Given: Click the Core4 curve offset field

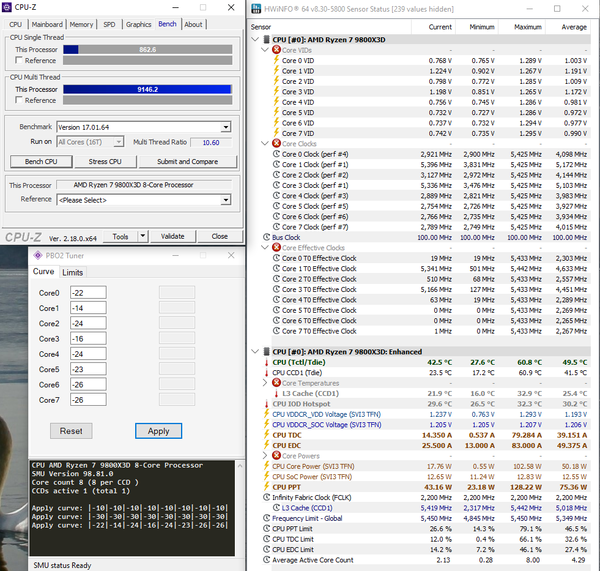Looking at the screenshot, I should coord(88,354).
